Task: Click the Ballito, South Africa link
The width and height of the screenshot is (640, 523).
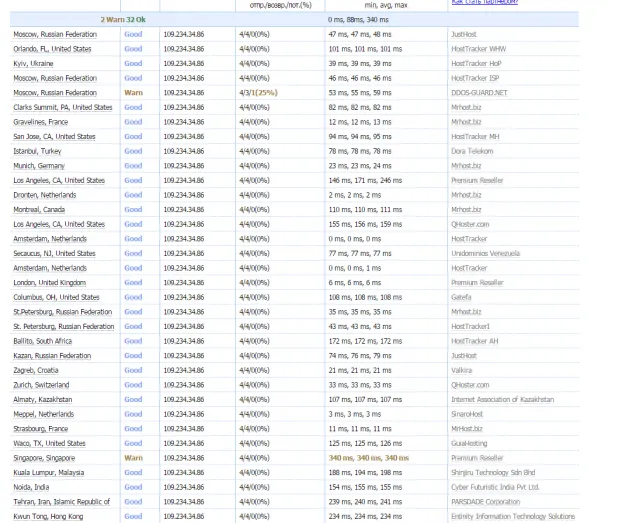Action: coord(42,341)
